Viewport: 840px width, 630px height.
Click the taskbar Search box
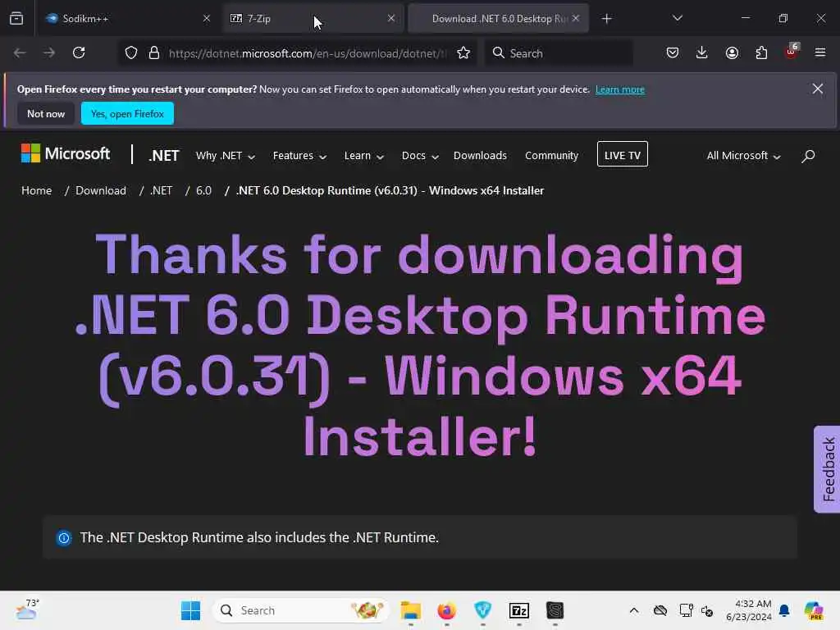pyautogui.click(x=300, y=610)
